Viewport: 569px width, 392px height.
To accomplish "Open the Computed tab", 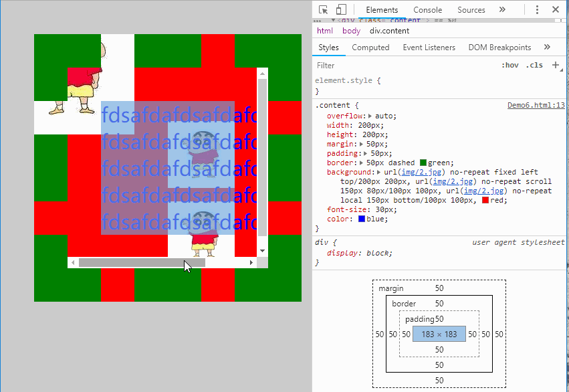I will (x=370, y=47).
